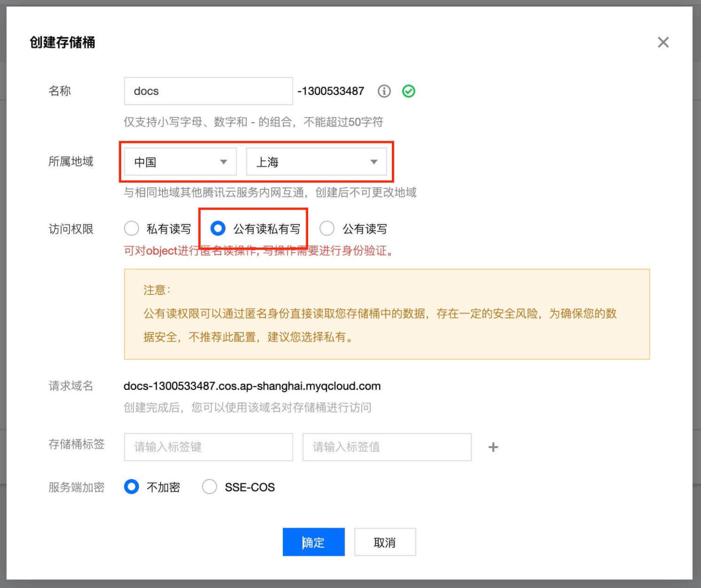The width and height of the screenshot is (701, 588).
Task: Open the 上海 region dropdown
Action: [x=316, y=162]
